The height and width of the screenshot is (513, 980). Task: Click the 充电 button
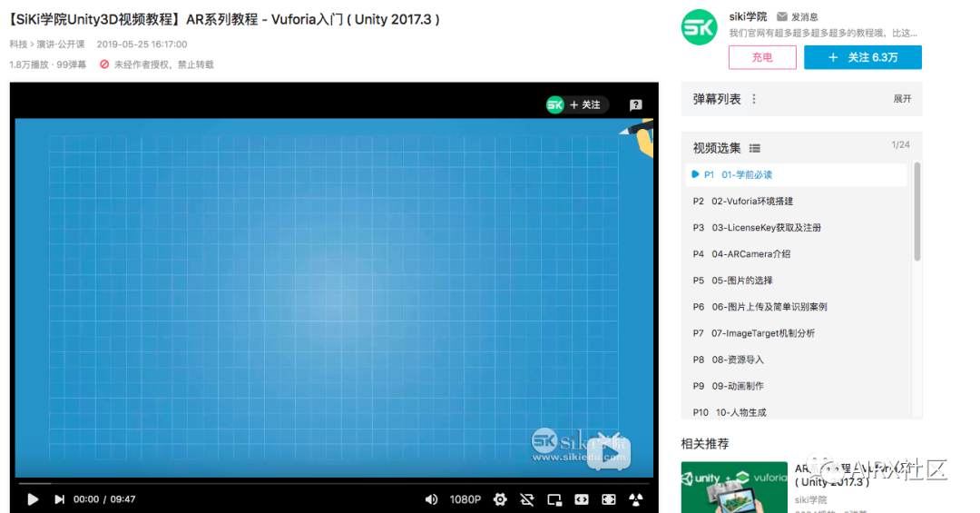pyautogui.click(x=762, y=57)
